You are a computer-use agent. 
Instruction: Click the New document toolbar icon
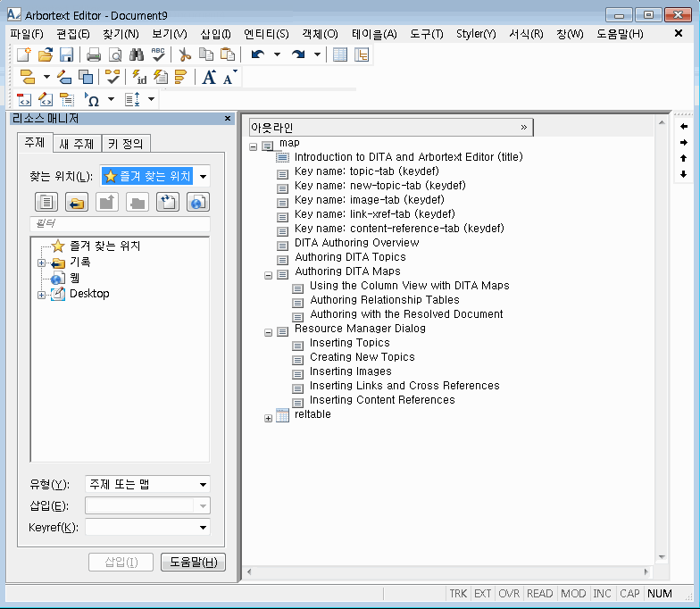[x=23, y=54]
